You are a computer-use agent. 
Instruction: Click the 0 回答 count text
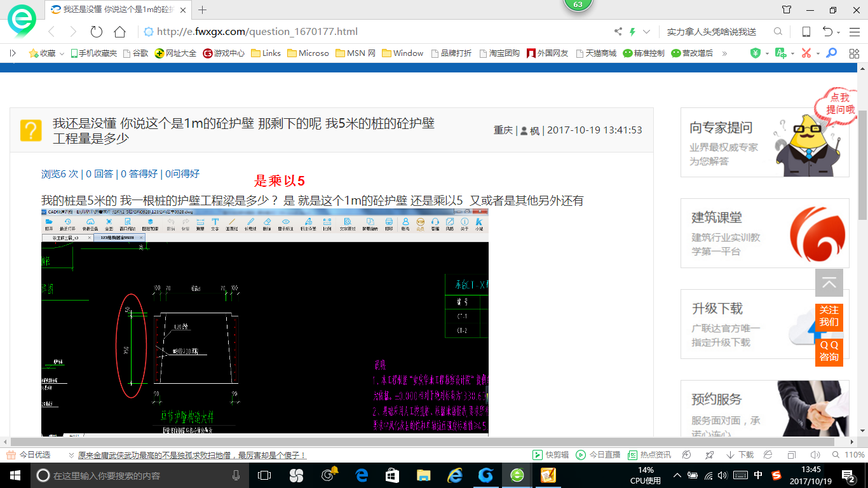click(100, 173)
